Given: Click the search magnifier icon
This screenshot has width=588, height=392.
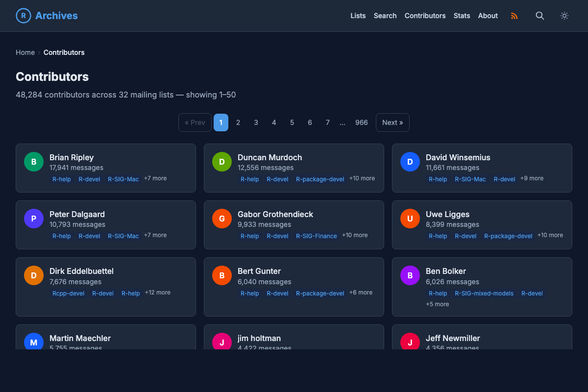Looking at the screenshot, I should [x=539, y=16].
